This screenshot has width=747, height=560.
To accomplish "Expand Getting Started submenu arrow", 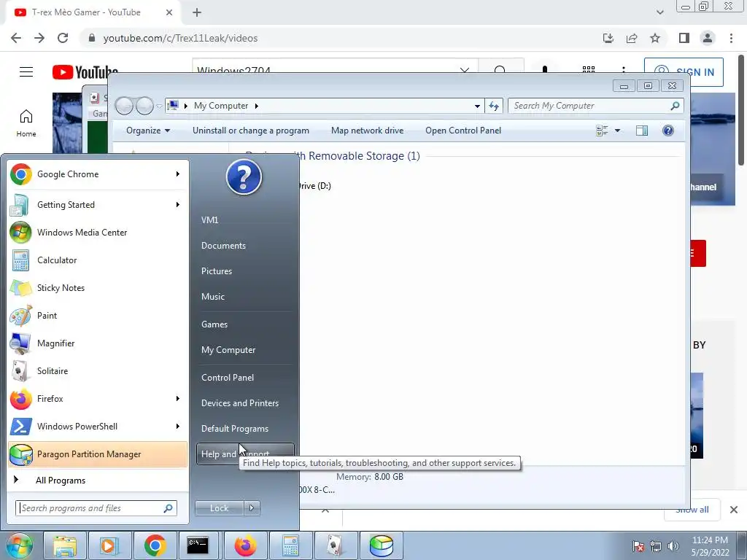I will pyautogui.click(x=178, y=205).
